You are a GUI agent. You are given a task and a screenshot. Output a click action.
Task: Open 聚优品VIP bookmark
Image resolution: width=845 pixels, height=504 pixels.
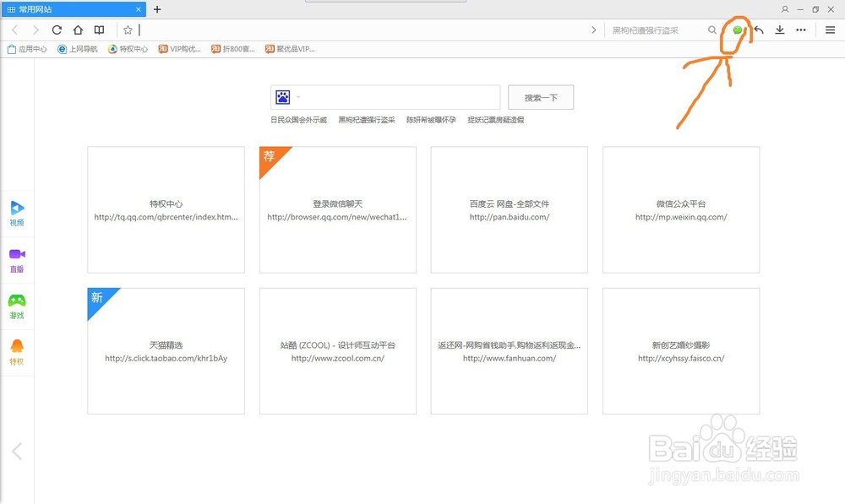[x=290, y=49]
